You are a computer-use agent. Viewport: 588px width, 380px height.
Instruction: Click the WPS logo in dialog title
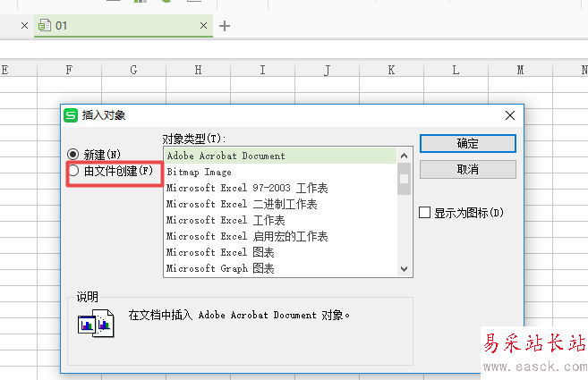pos(71,115)
